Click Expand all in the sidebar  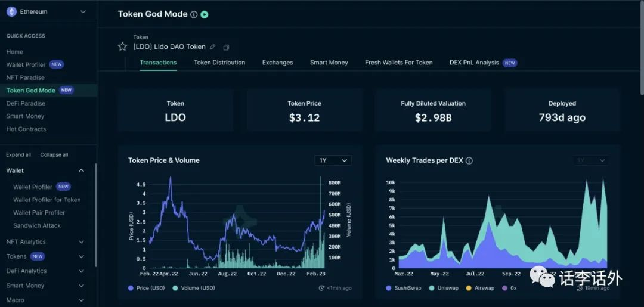(18, 155)
